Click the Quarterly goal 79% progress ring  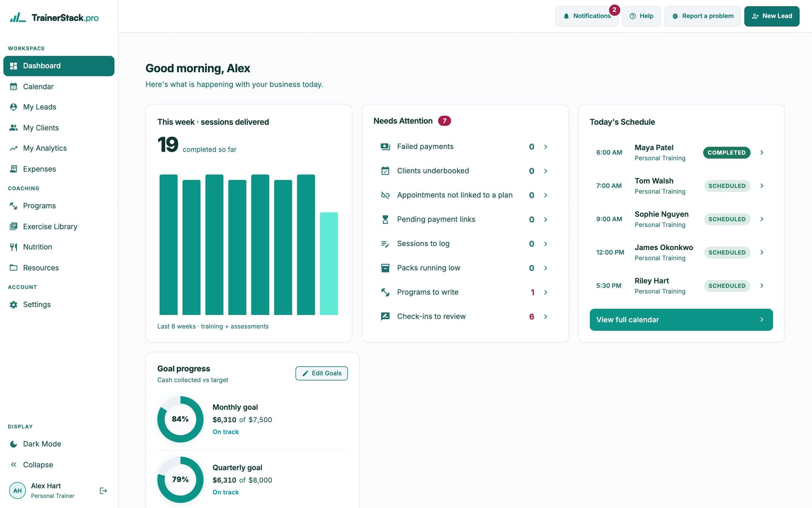pyautogui.click(x=180, y=480)
